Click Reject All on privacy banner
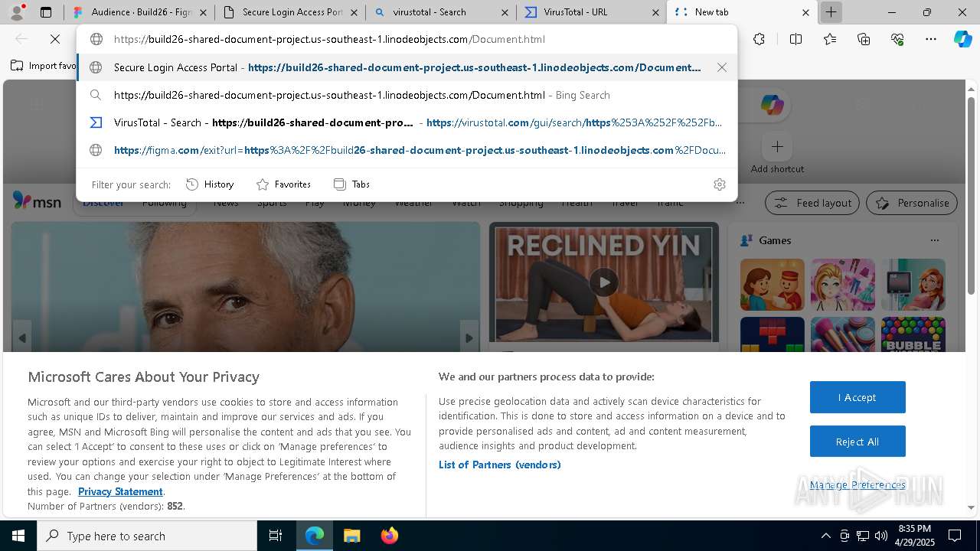Screen dimensions: 980x551 tap(857, 442)
